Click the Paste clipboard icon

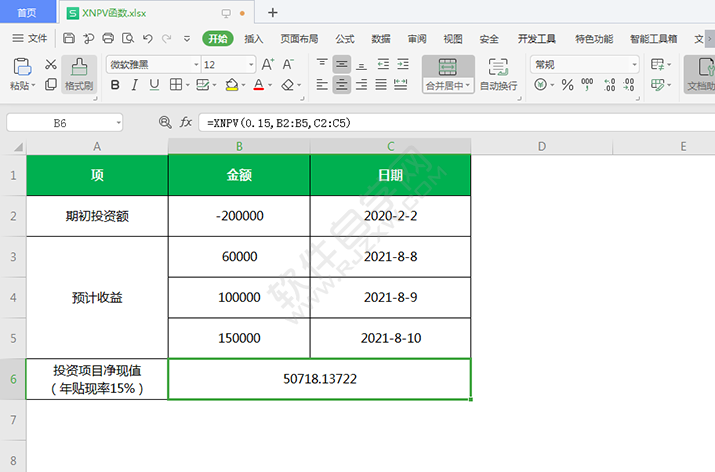(x=21, y=67)
